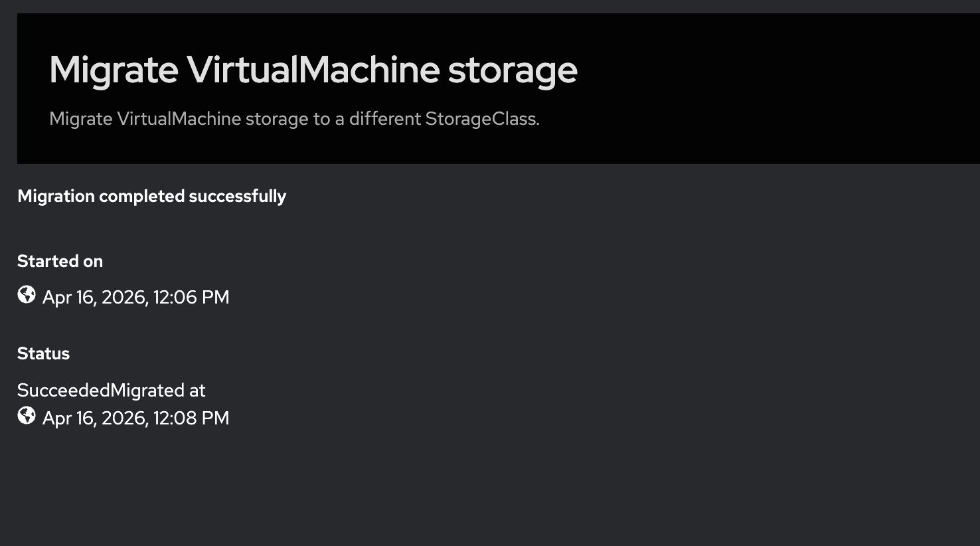Click the globe icon beside the migrated time
The image size is (980, 546).
(27, 415)
